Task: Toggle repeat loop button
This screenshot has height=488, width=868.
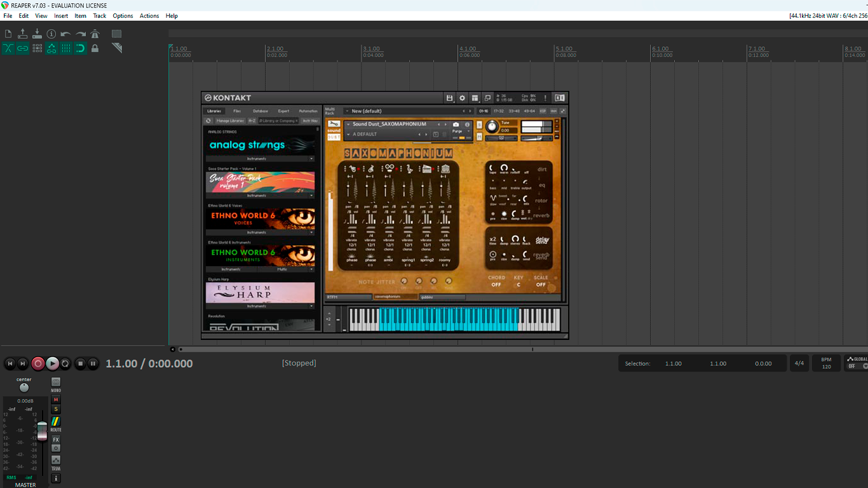Action: pos(65,363)
